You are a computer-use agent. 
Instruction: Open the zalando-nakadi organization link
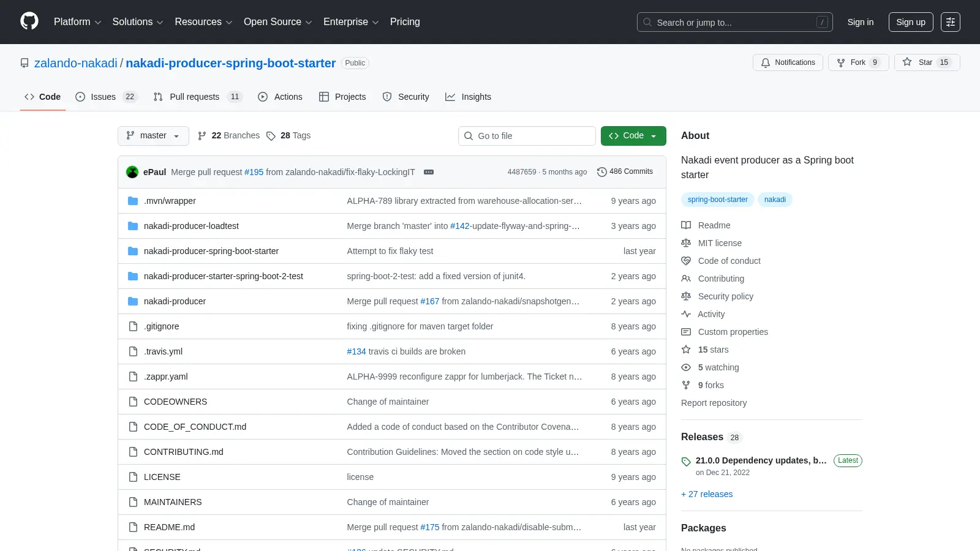tap(76, 63)
